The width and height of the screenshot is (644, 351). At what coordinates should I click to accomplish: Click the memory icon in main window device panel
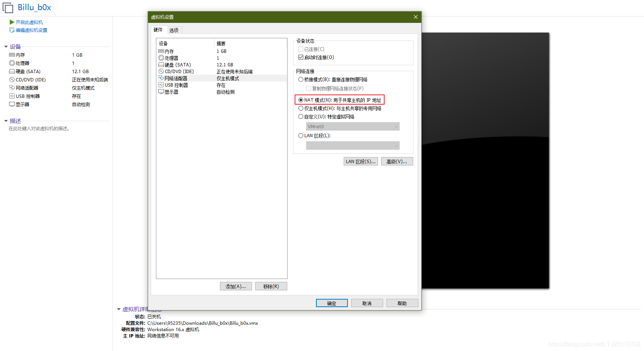pos(12,55)
